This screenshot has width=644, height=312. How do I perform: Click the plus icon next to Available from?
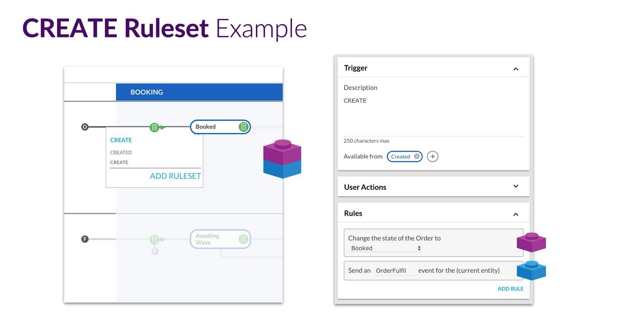tap(433, 156)
